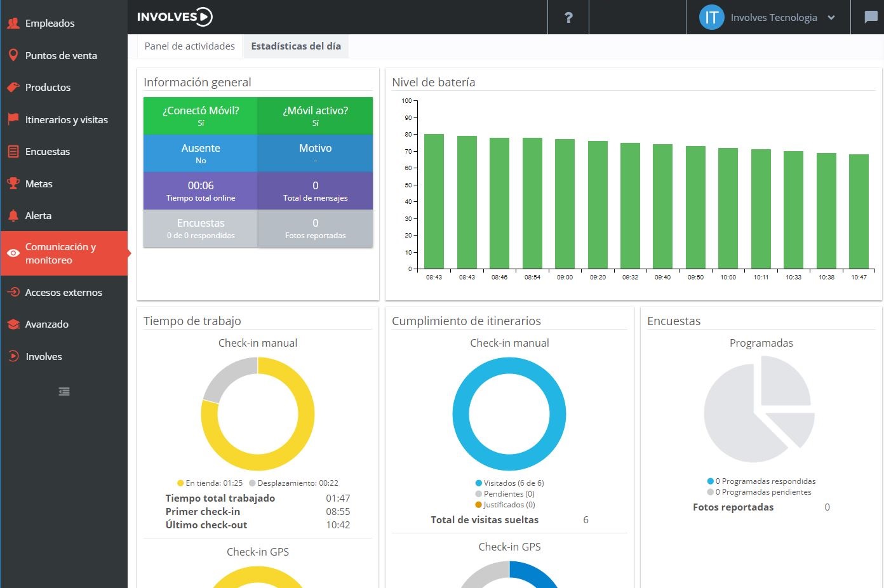Click the Tiempo total trabajado label
This screenshot has width=884, height=588.
pyautogui.click(x=220, y=498)
